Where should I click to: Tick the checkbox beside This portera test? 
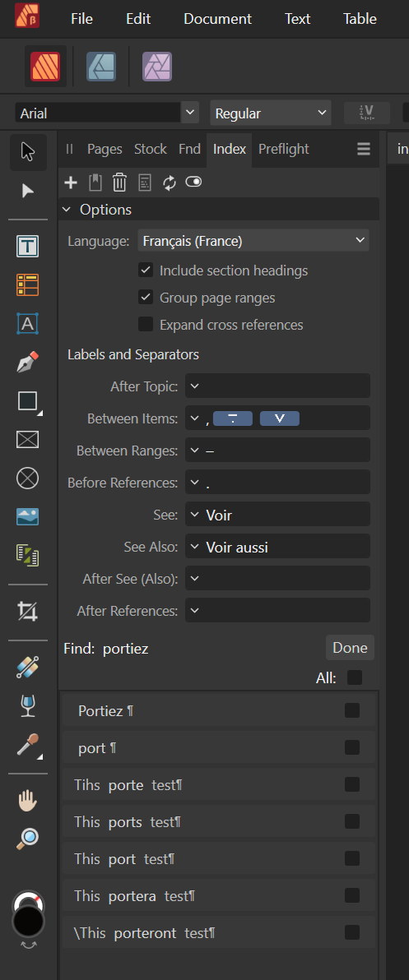(352, 895)
